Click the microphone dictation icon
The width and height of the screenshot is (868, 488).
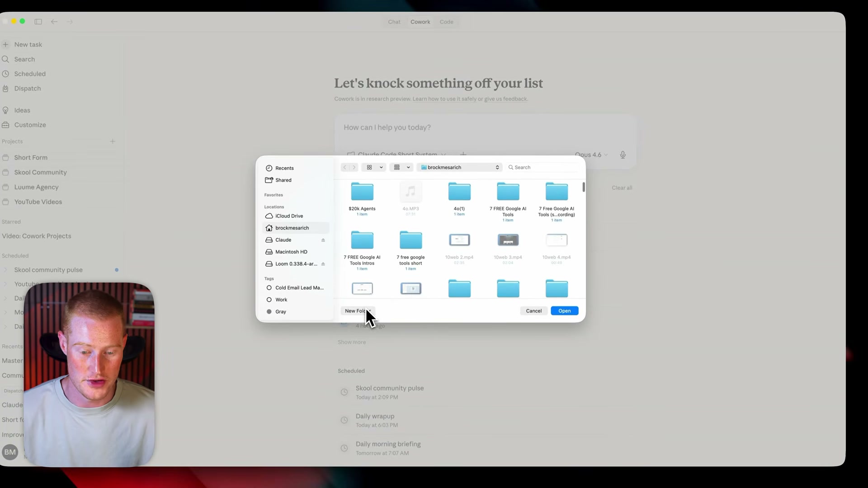coord(623,155)
